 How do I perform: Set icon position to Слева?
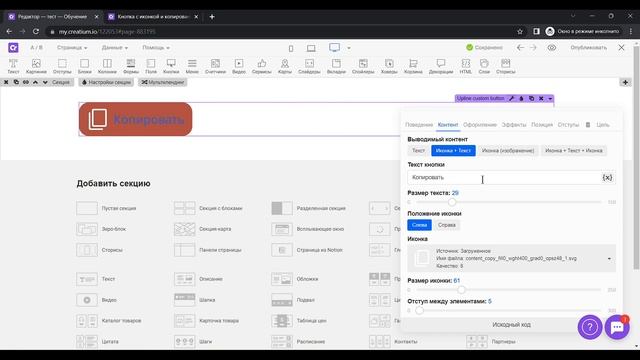point(419,225)
